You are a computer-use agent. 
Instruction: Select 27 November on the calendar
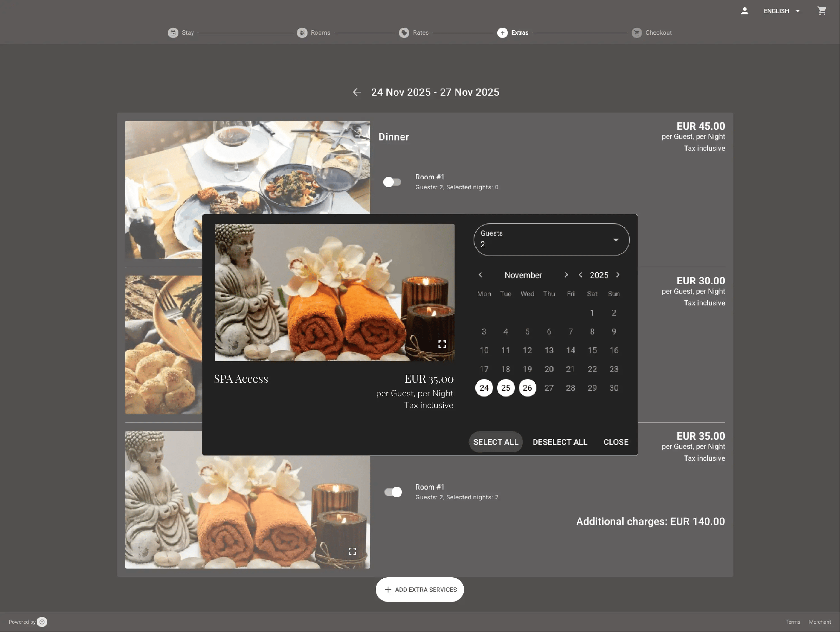(549, 388)
